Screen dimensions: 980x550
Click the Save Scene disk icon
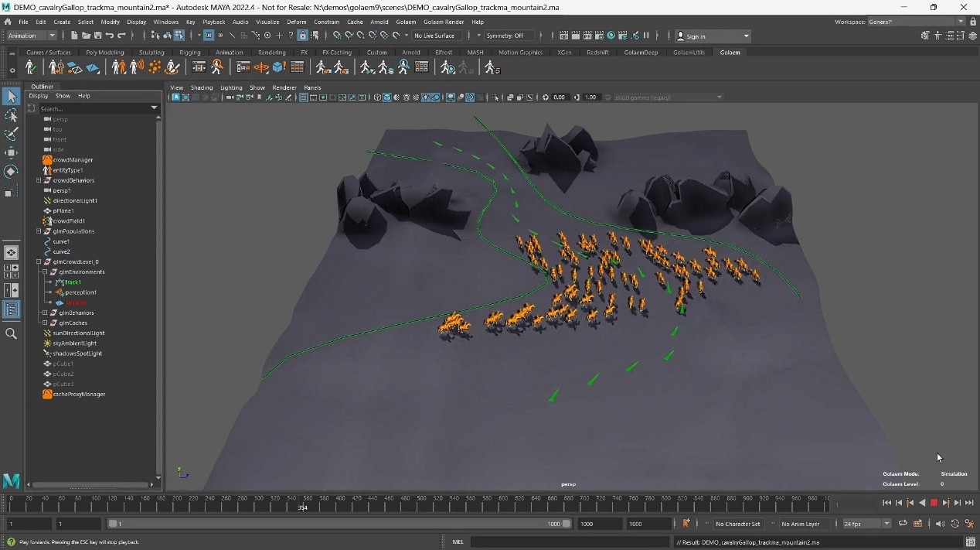point(97,36)
